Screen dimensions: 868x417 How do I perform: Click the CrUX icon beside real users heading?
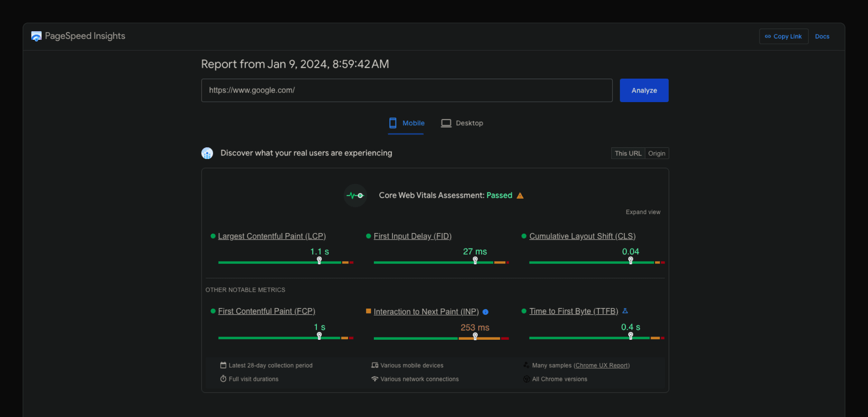click(x=207, y=153)
